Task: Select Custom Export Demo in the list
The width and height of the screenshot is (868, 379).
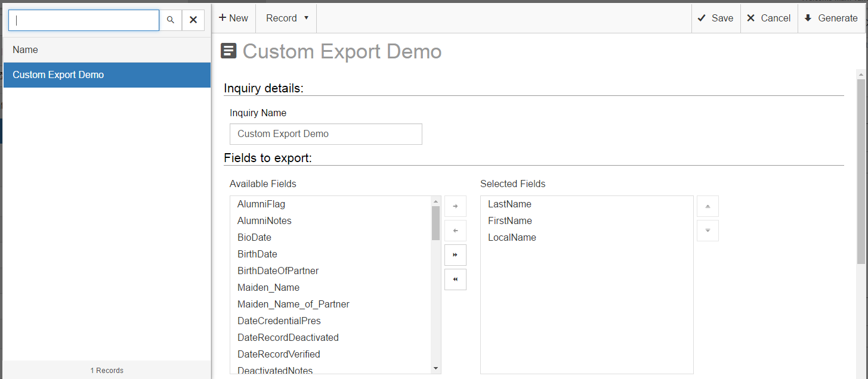Action: point(107,75)
